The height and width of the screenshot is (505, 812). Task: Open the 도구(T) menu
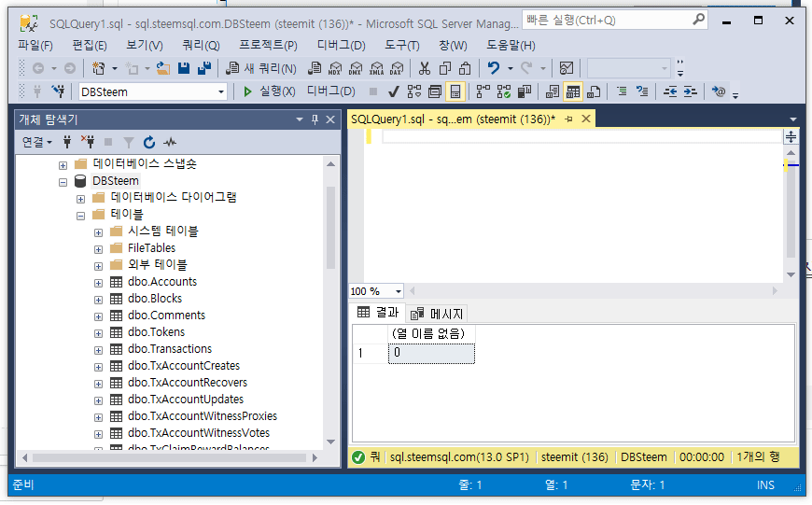(x=402, y=46)
